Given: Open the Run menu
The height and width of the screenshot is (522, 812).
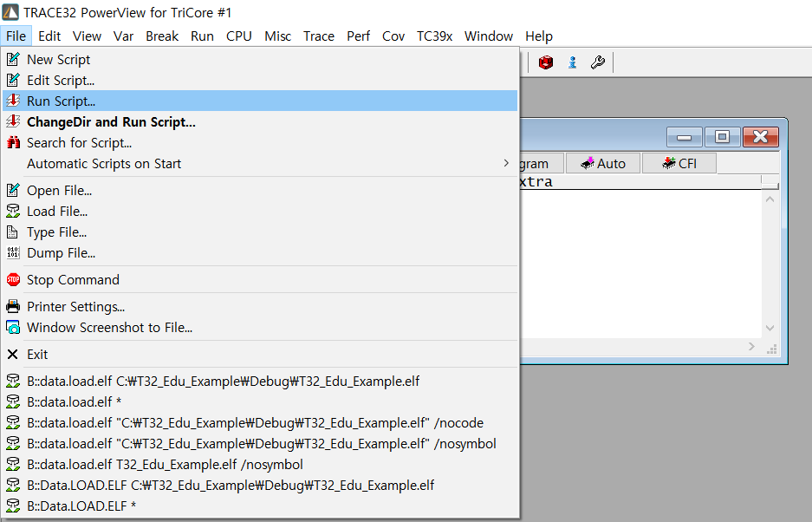Looking at the screenshot, I should click(202, 36).
